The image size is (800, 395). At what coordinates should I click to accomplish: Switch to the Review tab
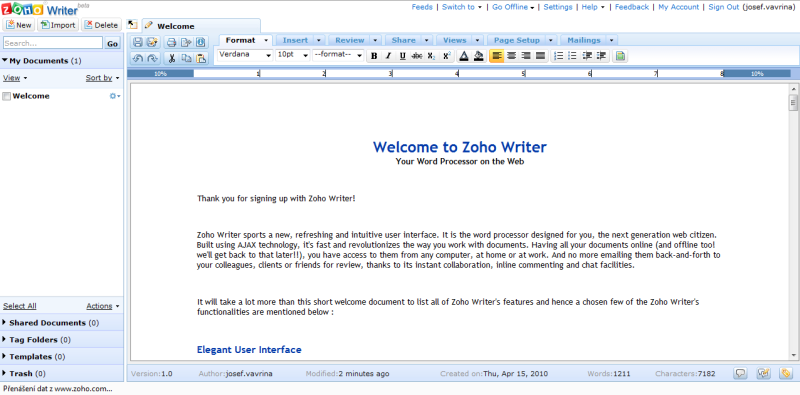pos(349,40)
